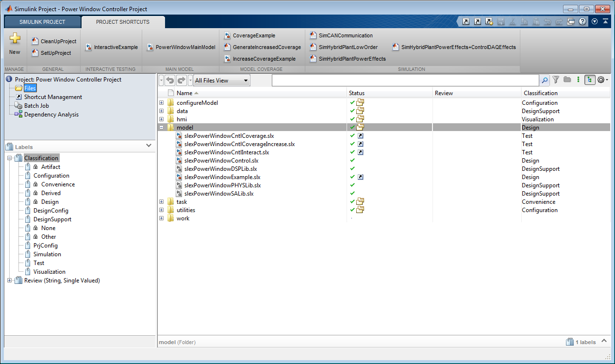
Task: Click the forward arrow in files toolbar
Action: [181, 81]
